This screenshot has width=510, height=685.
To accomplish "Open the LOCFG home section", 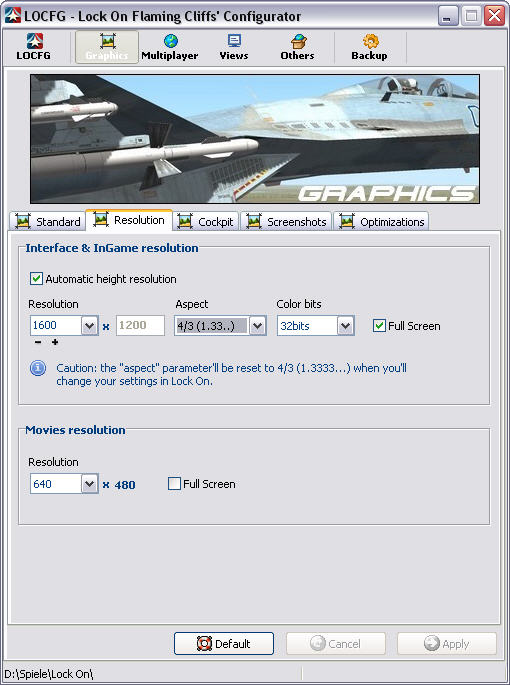I will point(34,47).
